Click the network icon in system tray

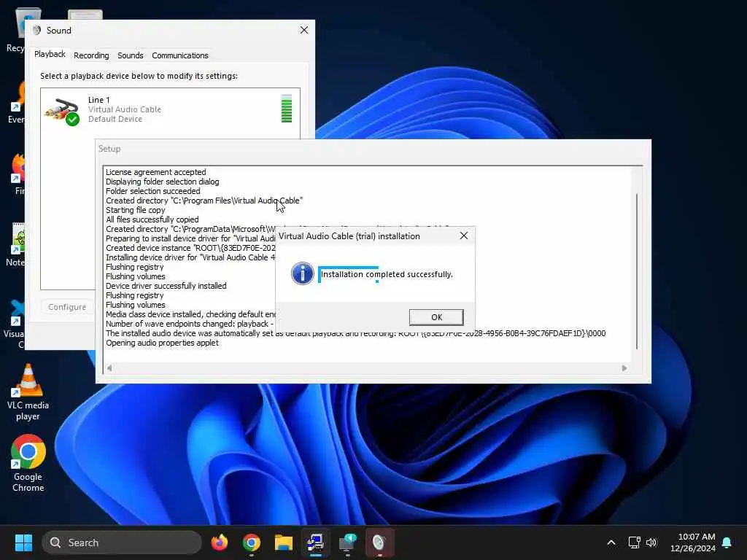coord(634,542)
